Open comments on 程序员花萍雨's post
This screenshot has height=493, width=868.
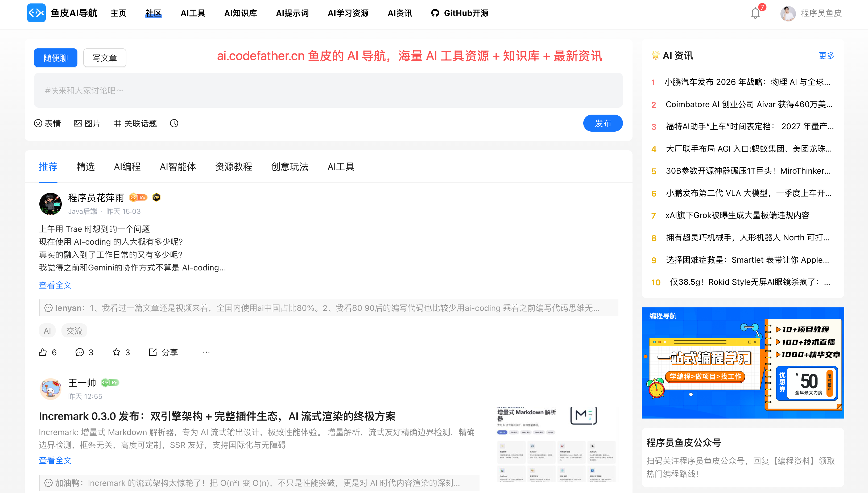80,352
